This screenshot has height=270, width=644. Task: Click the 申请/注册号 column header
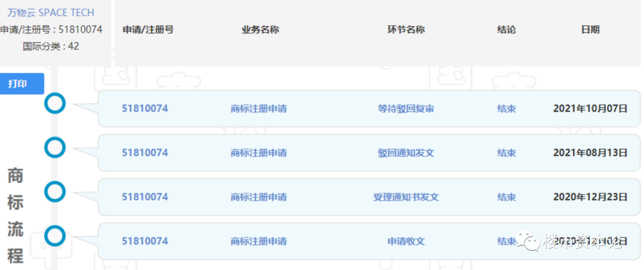148,30
